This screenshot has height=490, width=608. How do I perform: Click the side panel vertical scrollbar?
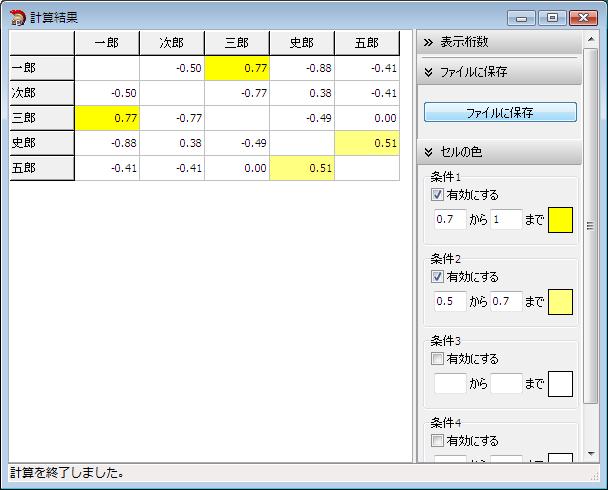click(x=590, y=225)
